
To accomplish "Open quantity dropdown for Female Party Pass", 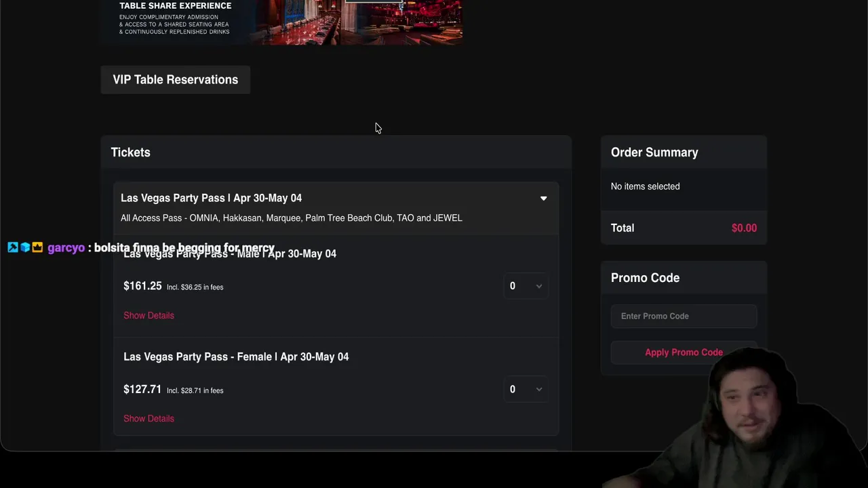I will 526,389.
